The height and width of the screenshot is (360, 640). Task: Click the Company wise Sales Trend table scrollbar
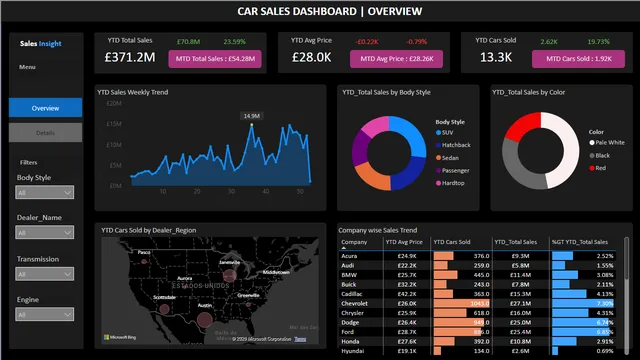627,259
